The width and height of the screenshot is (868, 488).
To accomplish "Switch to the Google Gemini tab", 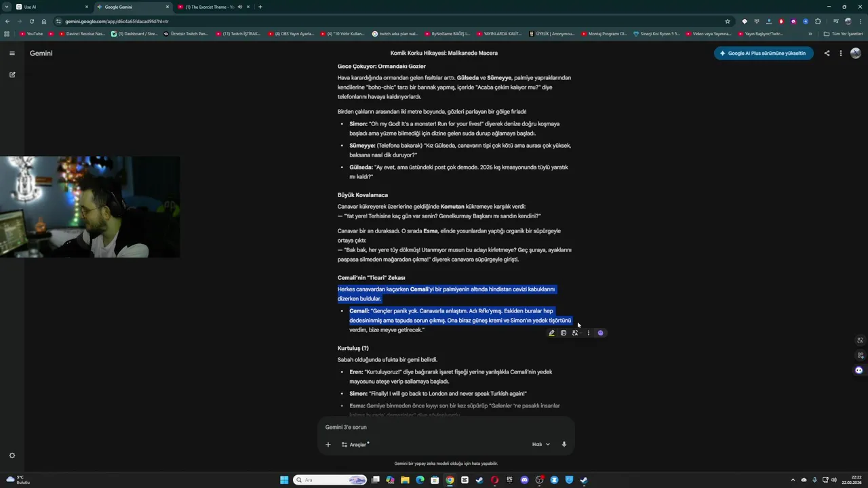I will tap(132, 7).
